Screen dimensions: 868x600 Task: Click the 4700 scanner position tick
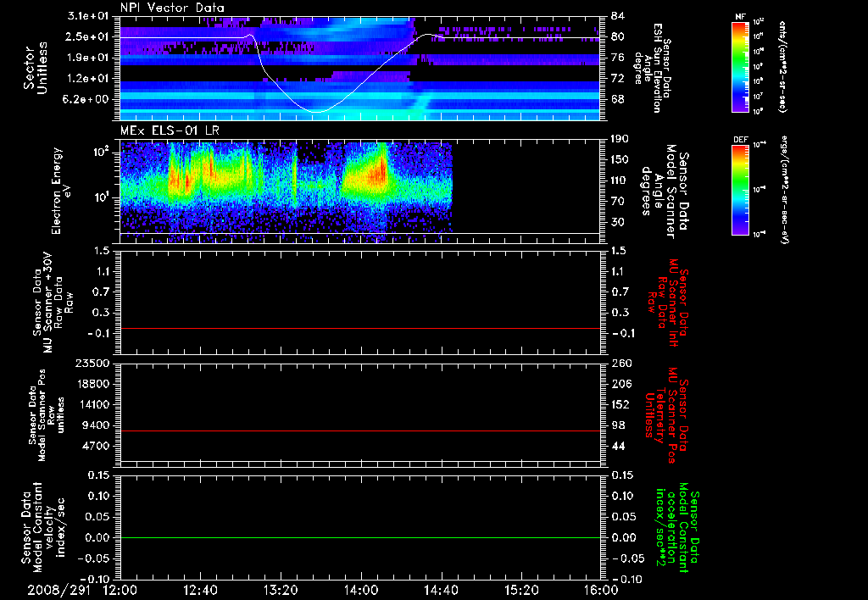click(x=95, y=446)
